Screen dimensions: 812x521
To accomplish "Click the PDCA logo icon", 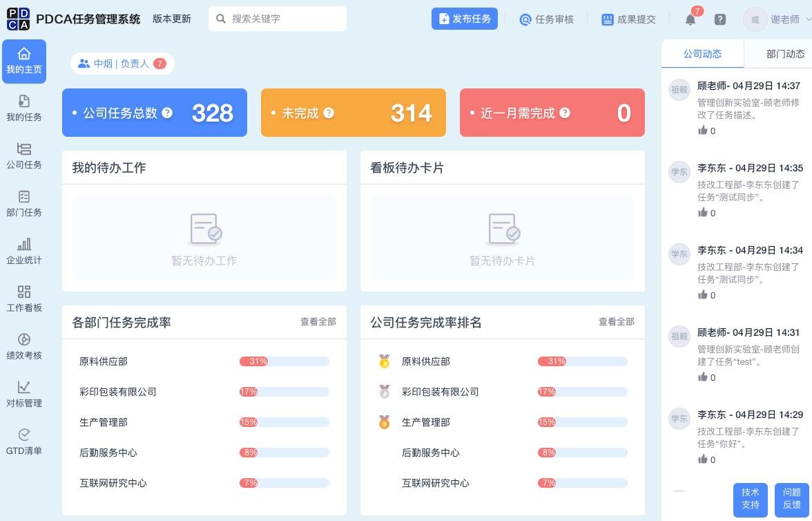I will 18,19.
